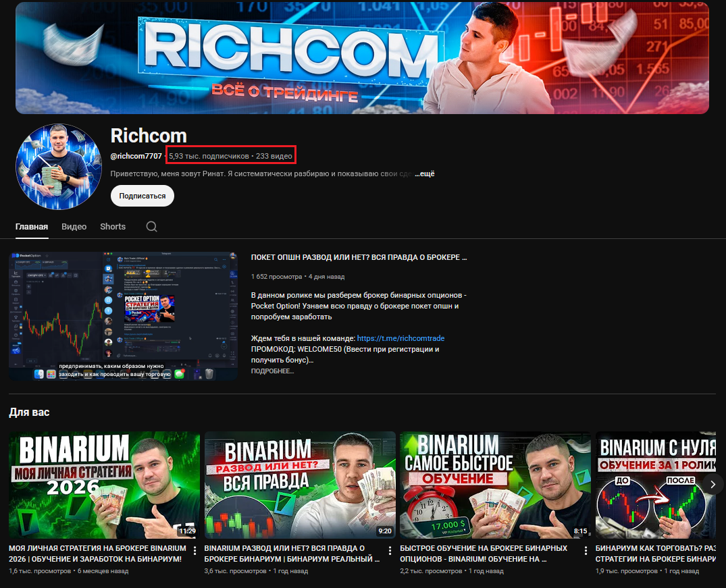Open the channel search magnifier icon
The height and width of the screenshot is (588, 726).
151,226
